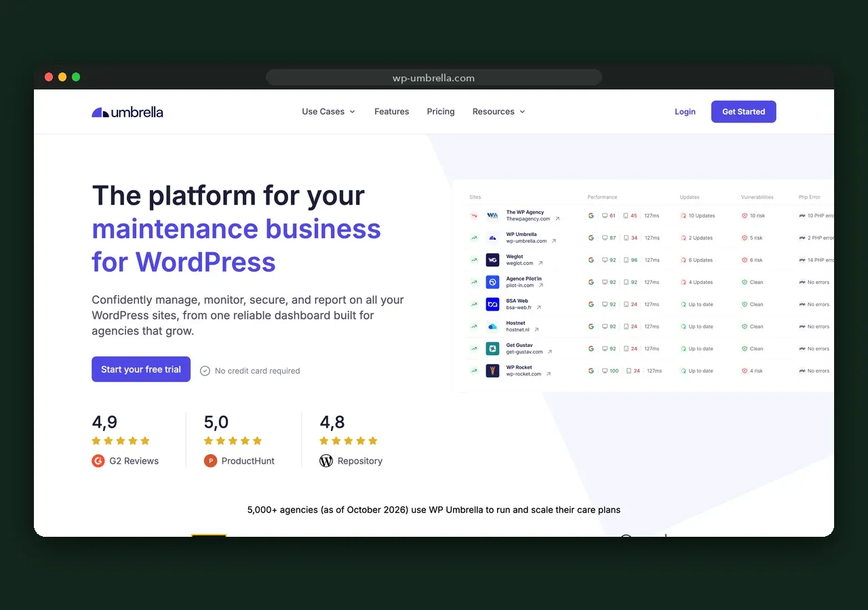Click the umbrella logo in the header

click(127, 112)
